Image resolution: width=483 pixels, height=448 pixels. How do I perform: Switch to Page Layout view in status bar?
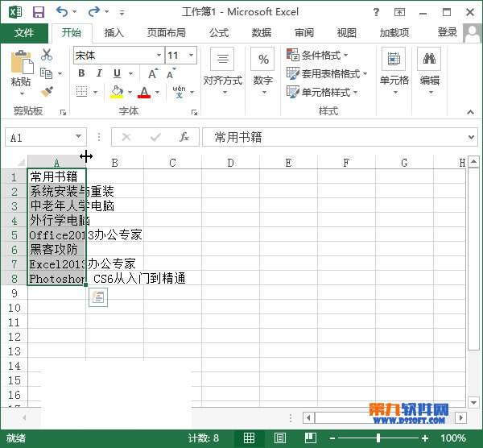tap(280, 438)
